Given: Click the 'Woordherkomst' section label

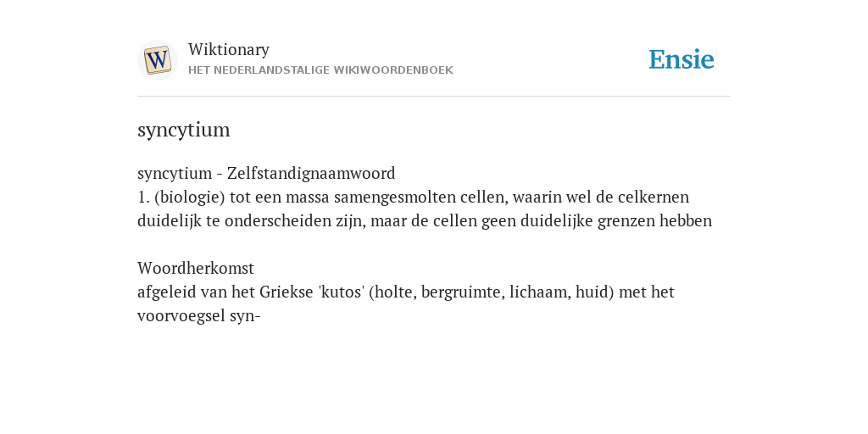Looking at the screenshot, I should [196, 269].
